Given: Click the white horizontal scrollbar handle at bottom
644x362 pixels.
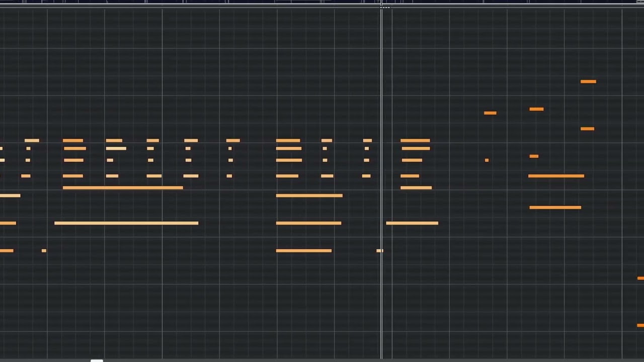Looking at the screenshot, I should pyautogui.click(x=97, y=360).
